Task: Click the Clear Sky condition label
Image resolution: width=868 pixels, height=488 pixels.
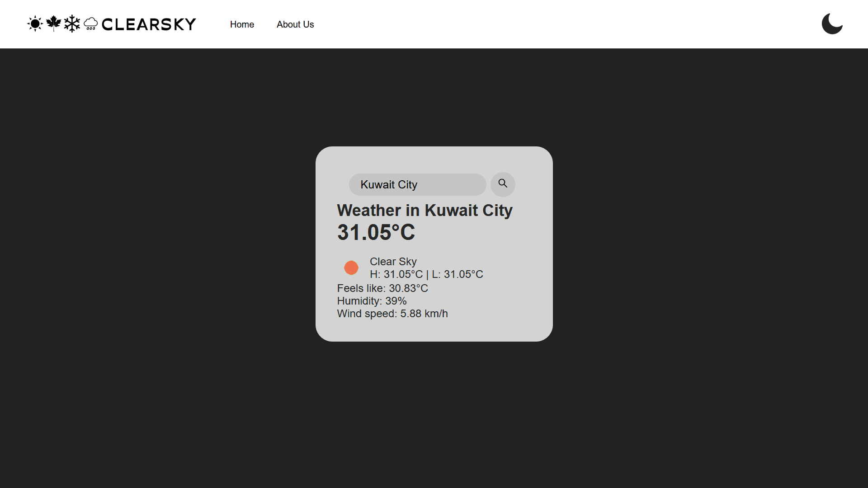Action: [393, 262]
